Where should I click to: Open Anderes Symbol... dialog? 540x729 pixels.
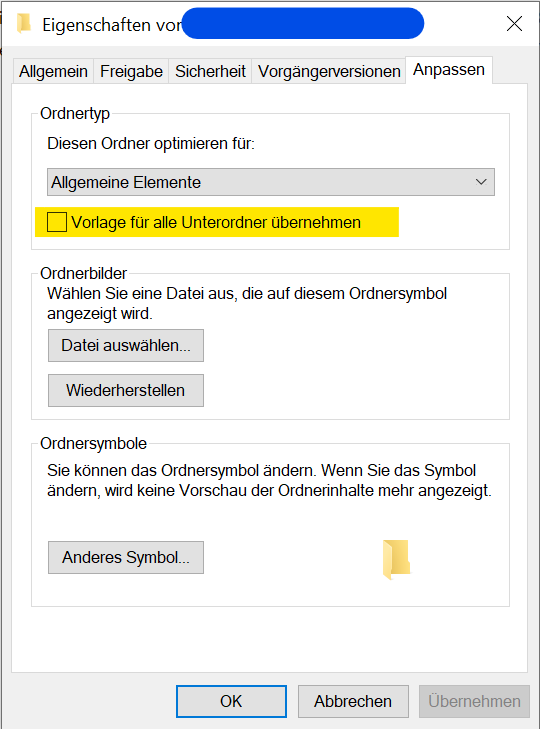[x=126, y=557]
